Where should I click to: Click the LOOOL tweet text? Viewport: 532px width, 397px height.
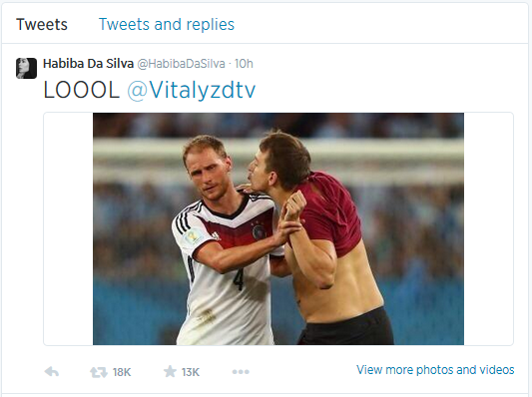click(x=82, y=90)
